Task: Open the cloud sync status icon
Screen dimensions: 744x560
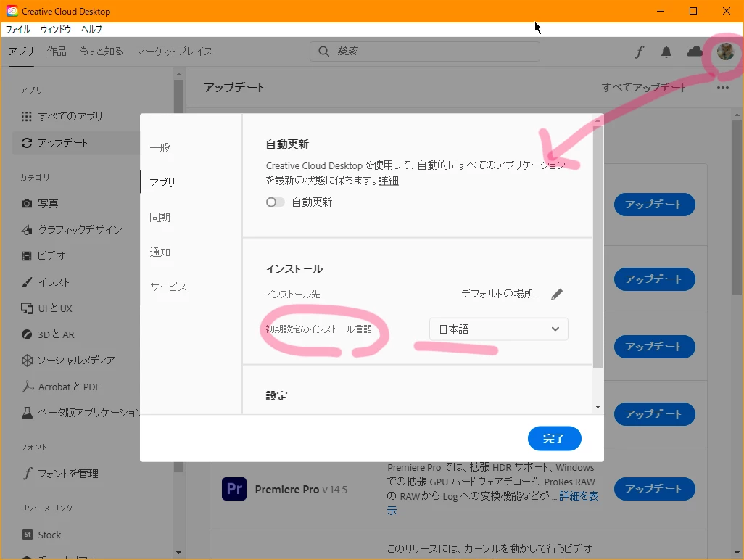Action: pos(695,52)
